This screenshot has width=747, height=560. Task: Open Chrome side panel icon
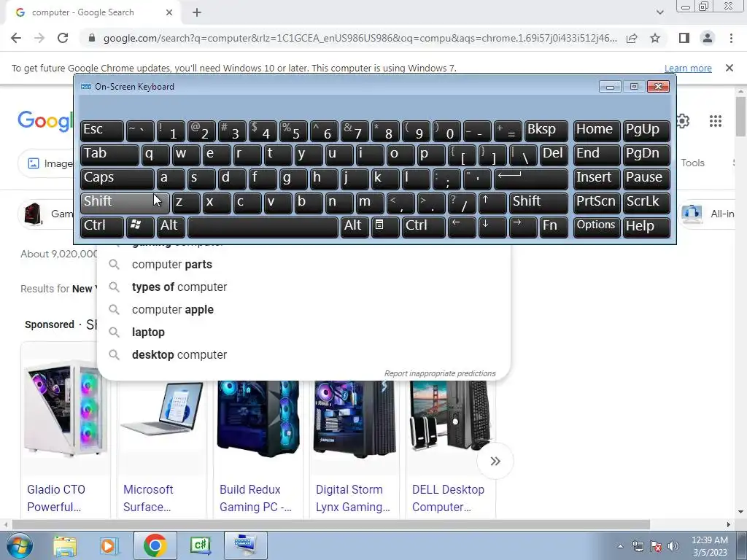click(x=684, y=38)
